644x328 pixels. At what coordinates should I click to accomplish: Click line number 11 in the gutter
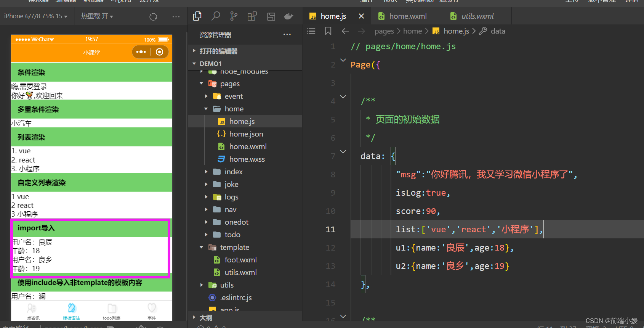(x=330, y=229)
